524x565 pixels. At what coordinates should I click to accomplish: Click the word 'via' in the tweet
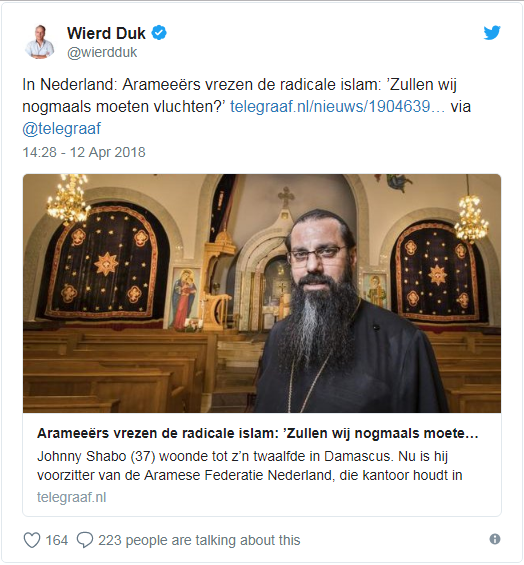point(461,107)
